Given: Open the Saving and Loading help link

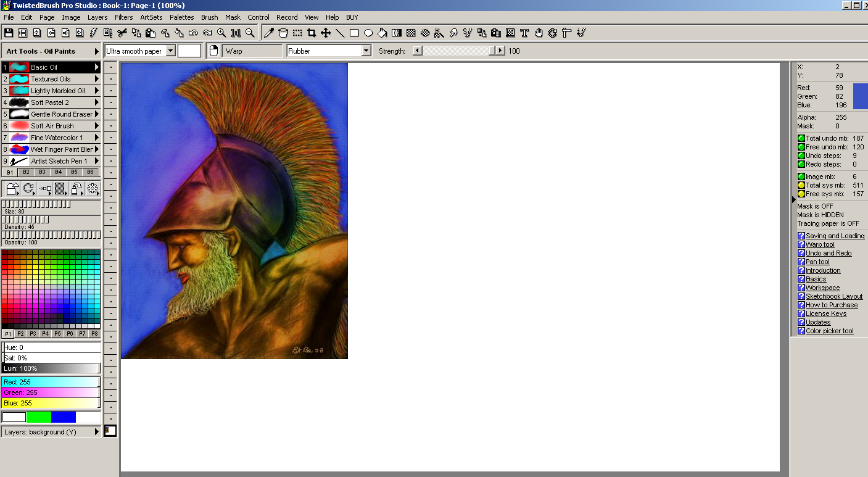Looking at the screenshot, I should tap(835, 236).
